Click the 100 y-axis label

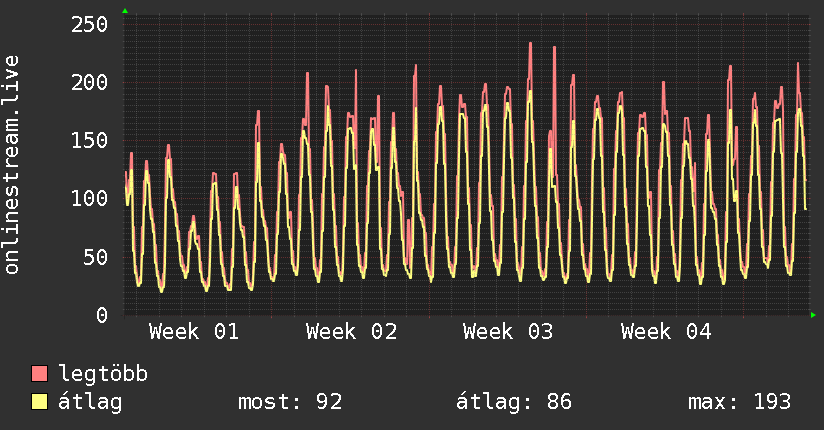[x=89, y=198]
